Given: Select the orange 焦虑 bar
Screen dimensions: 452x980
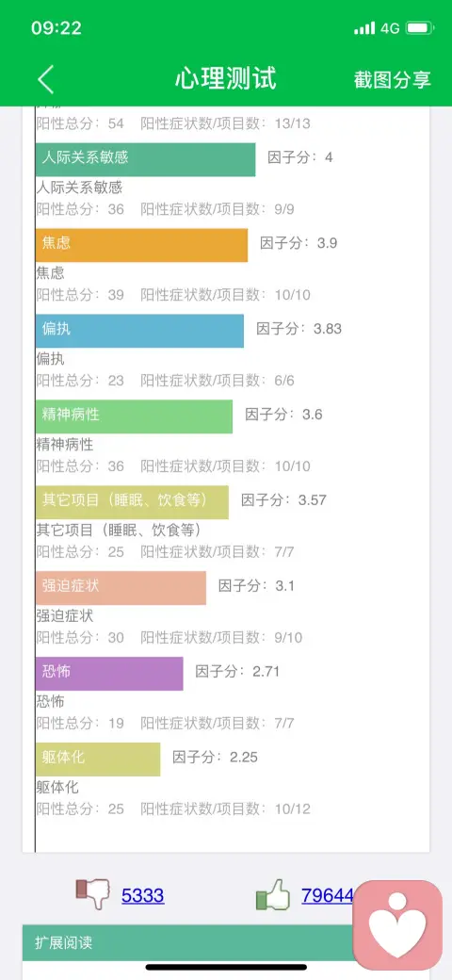Looking at the screenshot, I should [141, 245].
